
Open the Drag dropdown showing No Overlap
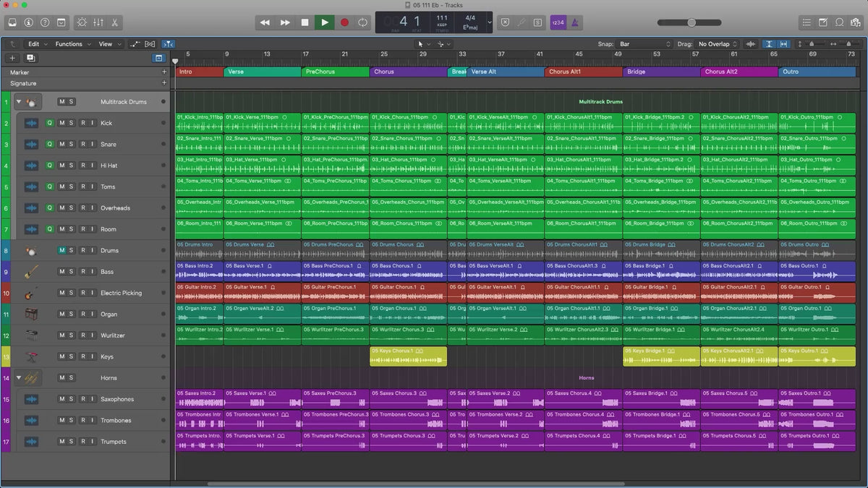tap(718, 44)
